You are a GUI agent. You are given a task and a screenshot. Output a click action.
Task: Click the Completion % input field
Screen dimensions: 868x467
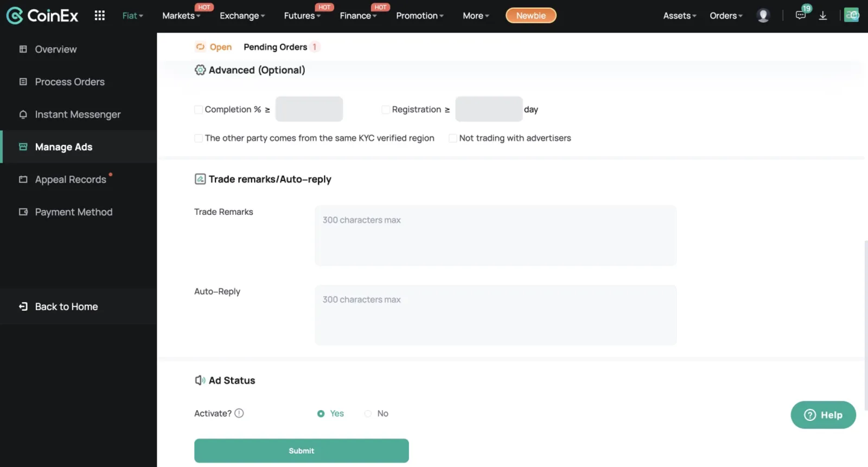tap(309, 109)
